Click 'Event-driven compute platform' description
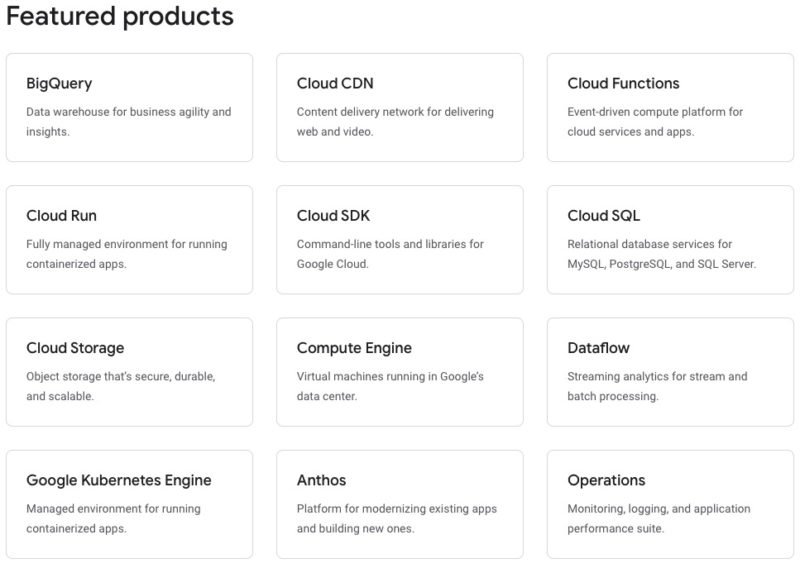This screenshot has width=800, height=568. [x=655, y=121]
